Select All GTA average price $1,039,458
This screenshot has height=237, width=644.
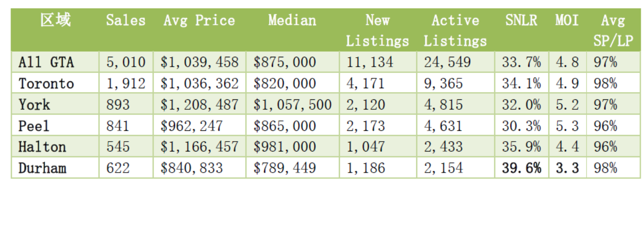[x=199, y=62]
